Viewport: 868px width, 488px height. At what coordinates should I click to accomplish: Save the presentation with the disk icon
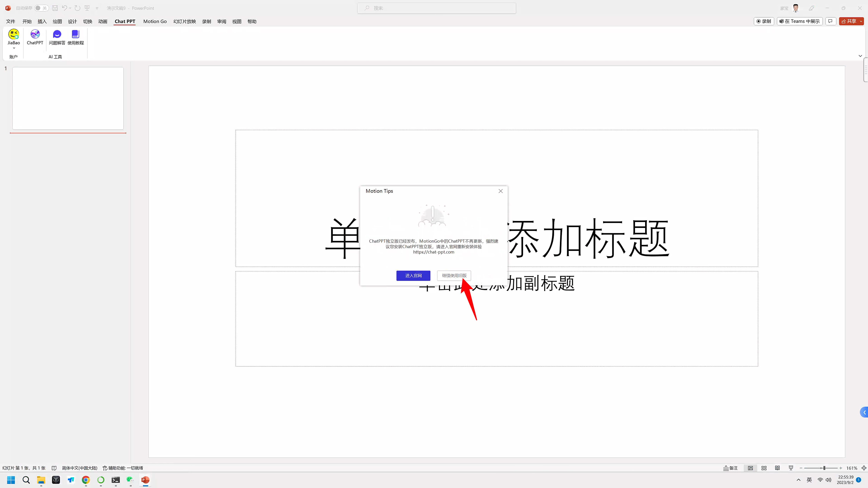[55, 8]
